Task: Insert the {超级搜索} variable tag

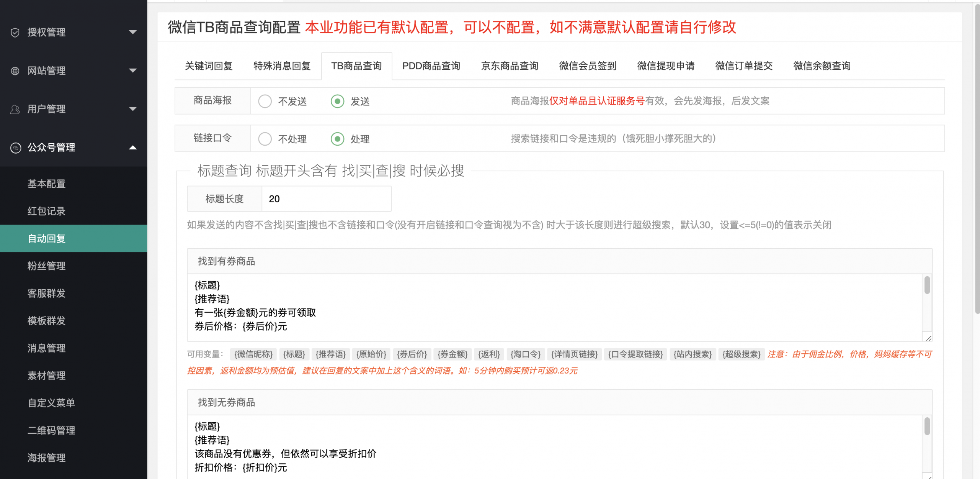Action: [x=742, y=354]
